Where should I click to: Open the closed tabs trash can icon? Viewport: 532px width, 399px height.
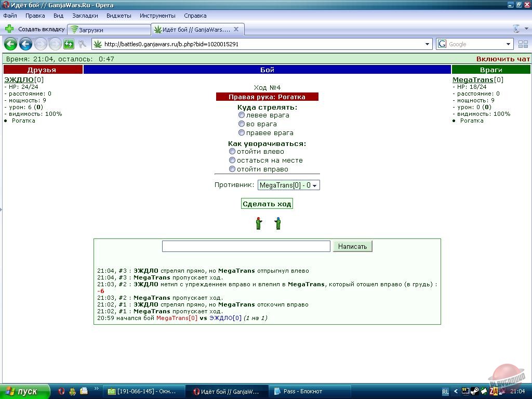pos(516,29)
